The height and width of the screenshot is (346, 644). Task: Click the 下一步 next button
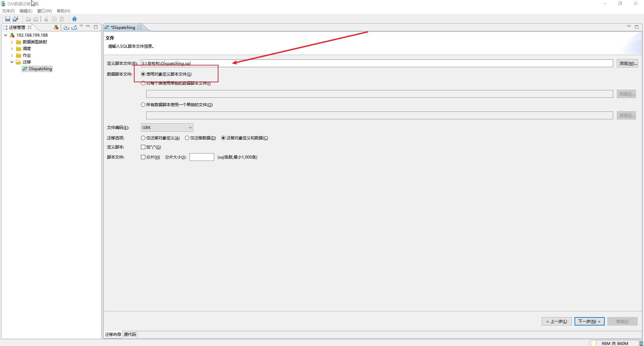pos(590,321)
